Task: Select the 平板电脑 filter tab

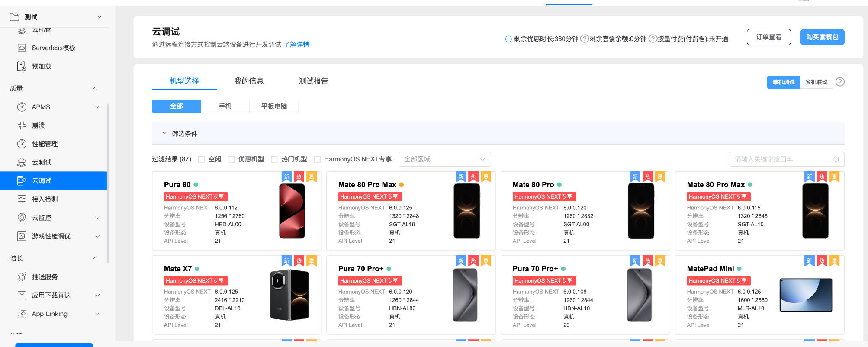Action: 274,106
